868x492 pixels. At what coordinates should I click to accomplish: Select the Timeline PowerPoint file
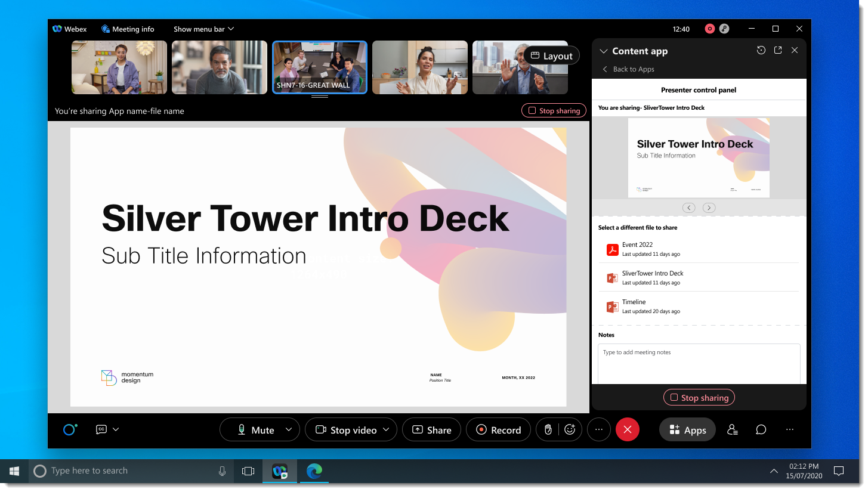coord(699,307)
